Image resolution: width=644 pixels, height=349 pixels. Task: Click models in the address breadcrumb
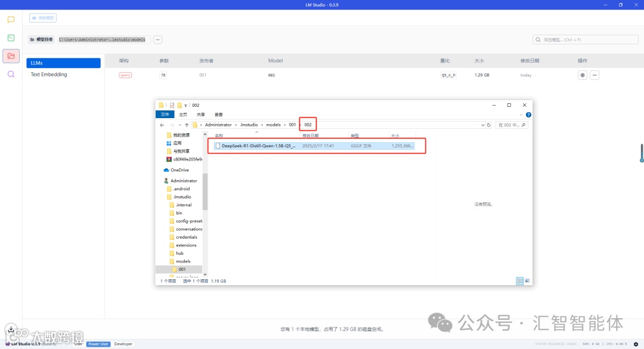point(273,125)
